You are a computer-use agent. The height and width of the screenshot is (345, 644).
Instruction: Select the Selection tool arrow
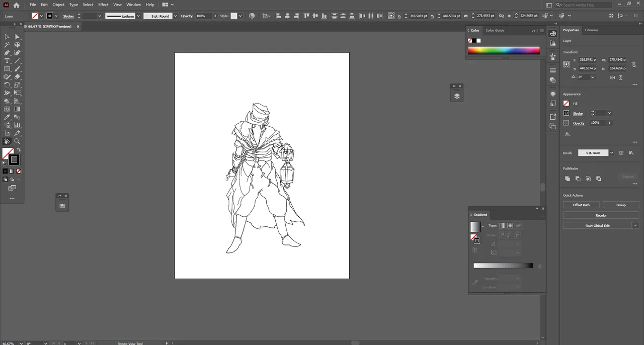click(7, 37)
